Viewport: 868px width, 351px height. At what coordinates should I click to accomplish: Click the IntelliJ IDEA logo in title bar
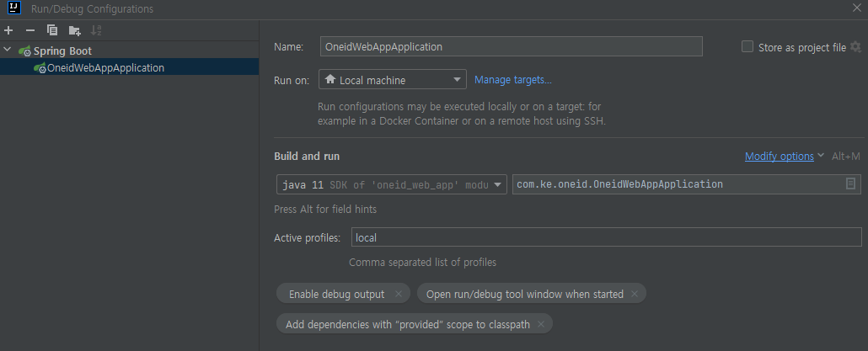point(13,8)
